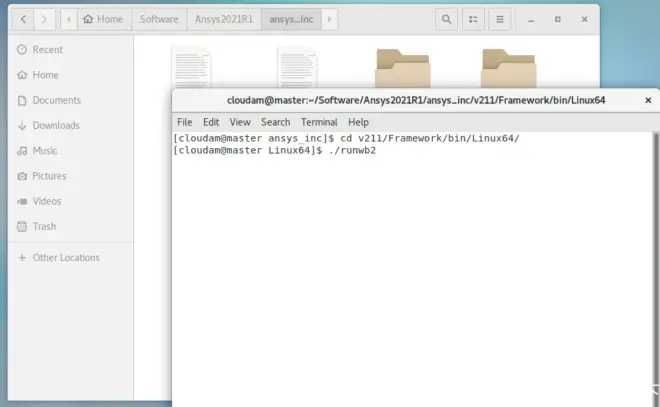
Task: Open Trash in the sidebar
Action: coord(71,226)
